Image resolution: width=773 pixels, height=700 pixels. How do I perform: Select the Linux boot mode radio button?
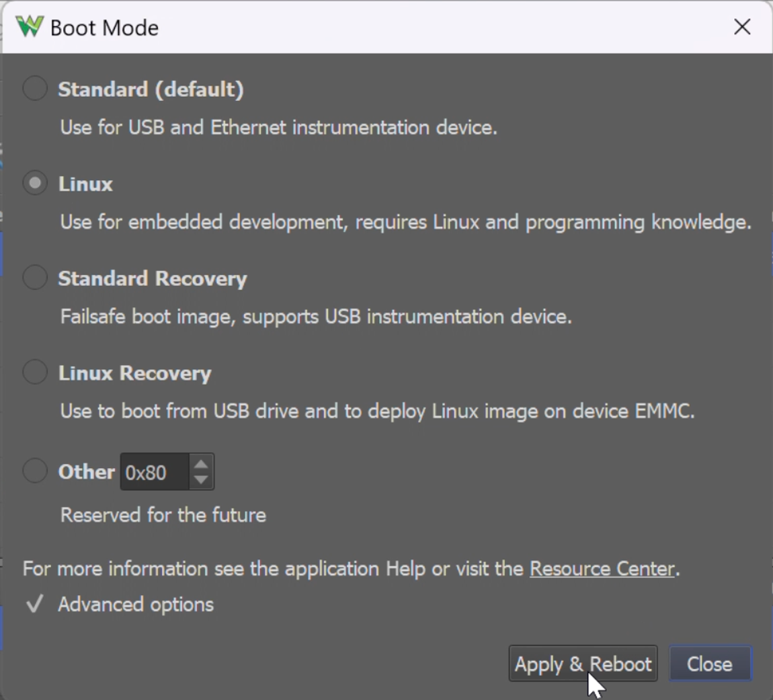(34, 183)
